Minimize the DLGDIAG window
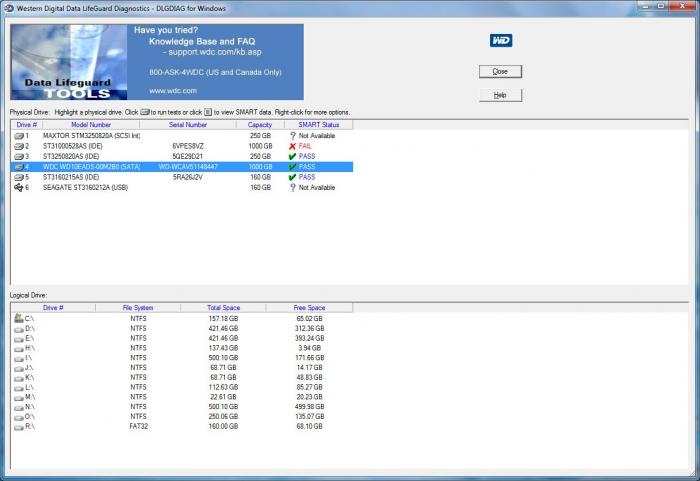This screenshot has height=481, width=700. click(645, 6)
